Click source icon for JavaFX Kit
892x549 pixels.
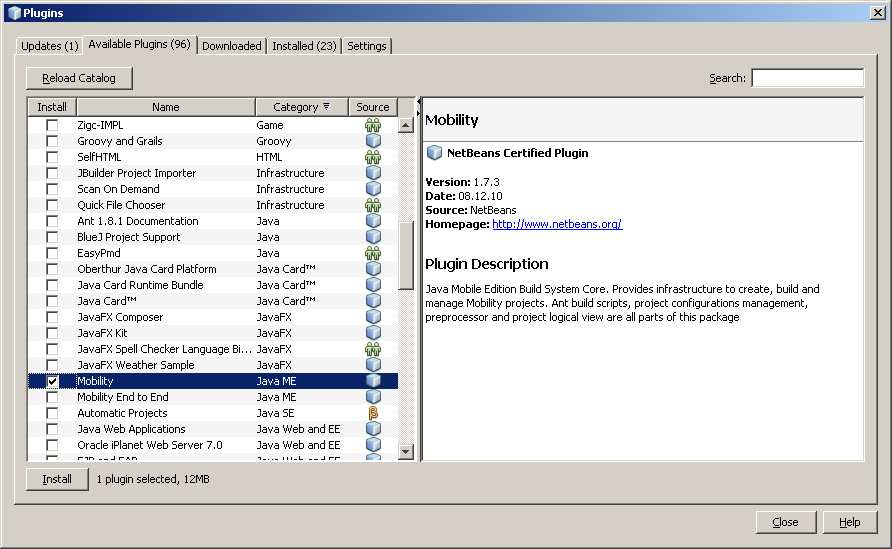(x=373, y=333)
